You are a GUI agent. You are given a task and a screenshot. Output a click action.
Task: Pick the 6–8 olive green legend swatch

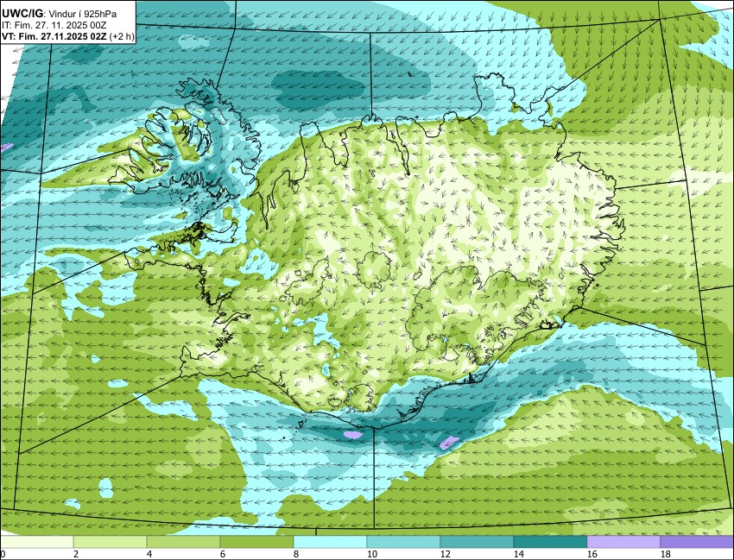point(256,542)
